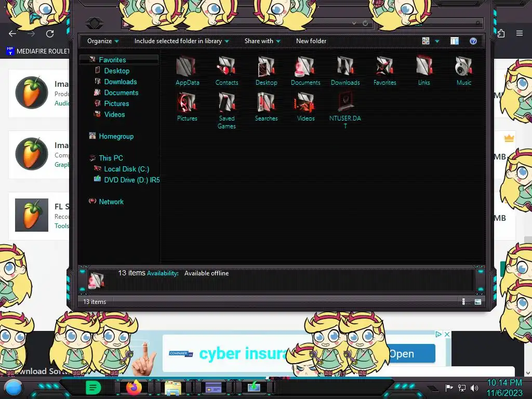
Task: Open the purple window app in taskbar
Action: tap(214, 387)
